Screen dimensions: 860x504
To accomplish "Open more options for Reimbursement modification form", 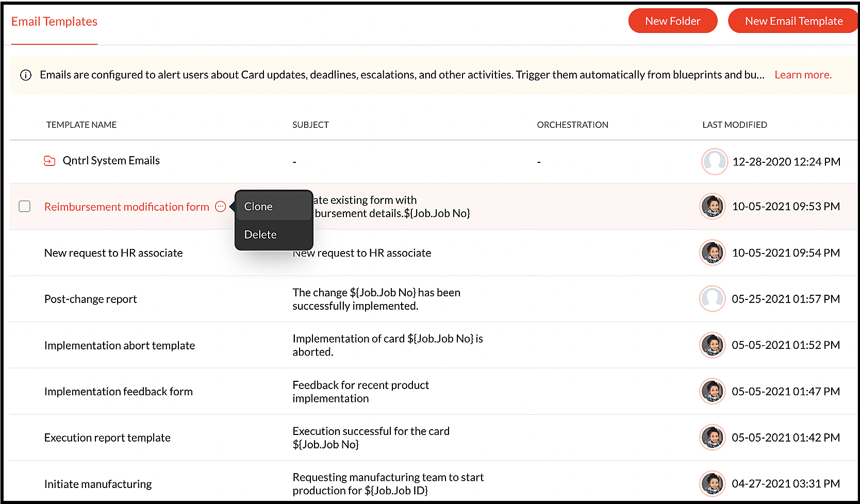I will coord(220,206).
